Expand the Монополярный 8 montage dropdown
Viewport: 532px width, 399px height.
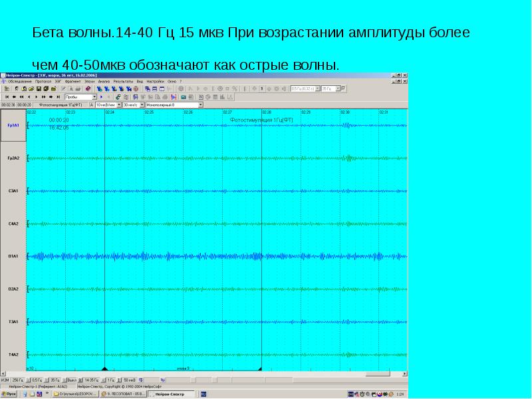(200, 104)
